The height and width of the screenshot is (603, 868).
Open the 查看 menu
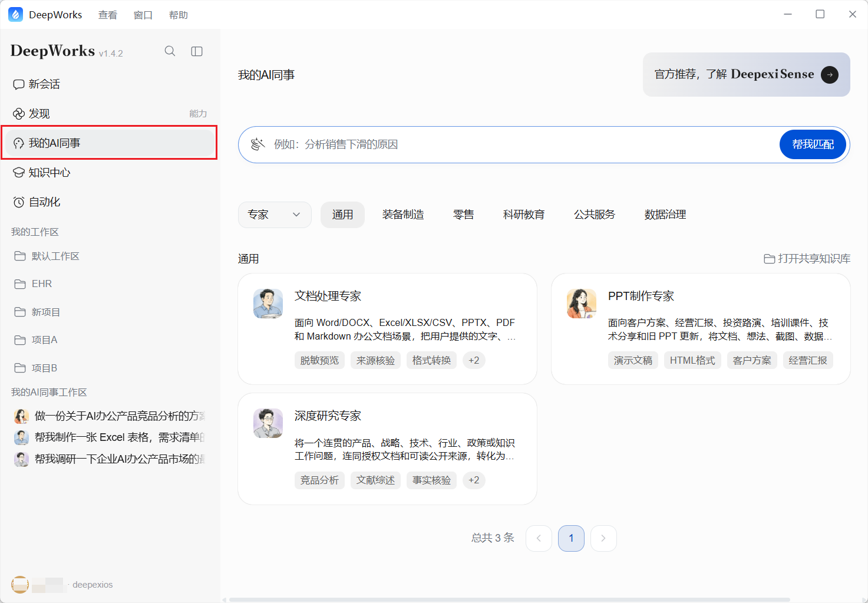(108, 15)
